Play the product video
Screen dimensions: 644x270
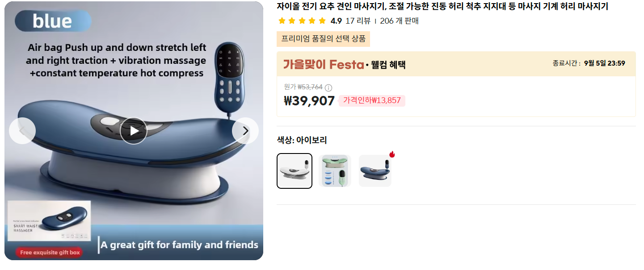pyautogui.click(x=133, y=131)
